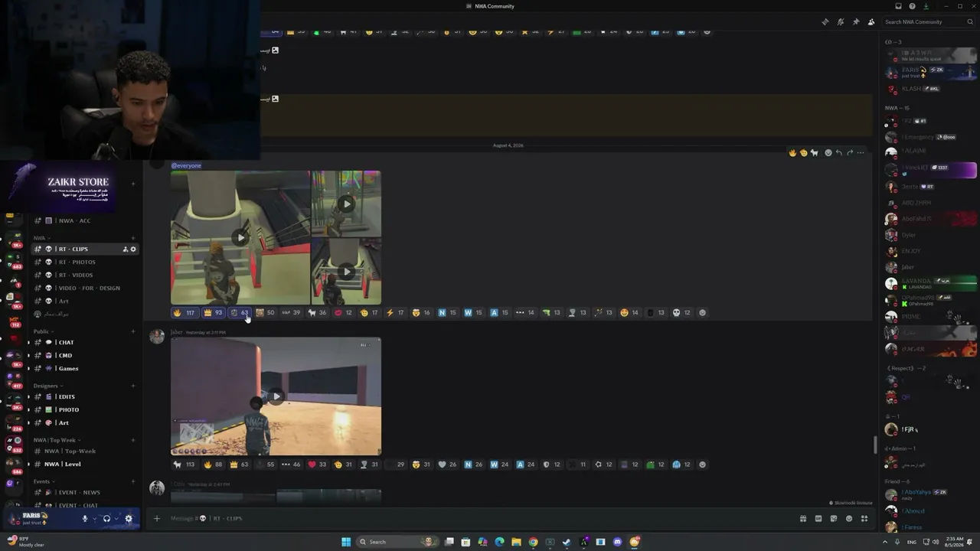Open the inbox icon in title bar
This screenshot has width=980, height=551.
(x=899, y=6)
